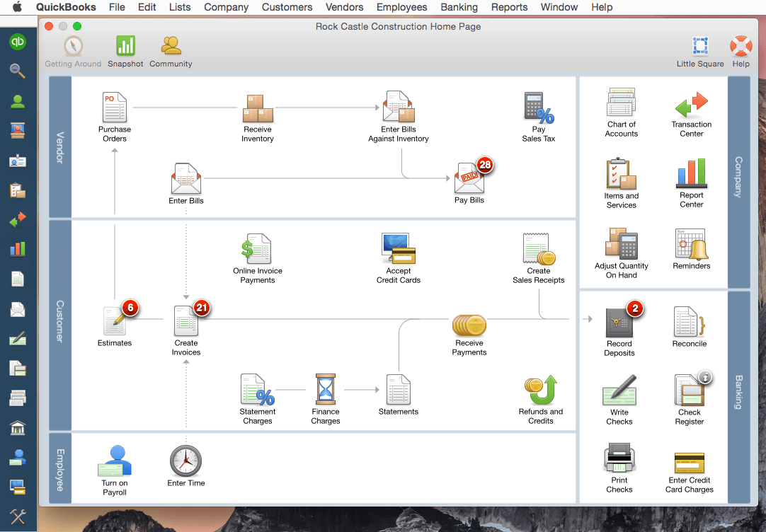Open the Help menu in menu bar
The image size is (766, 532).
tap(601, 7)
